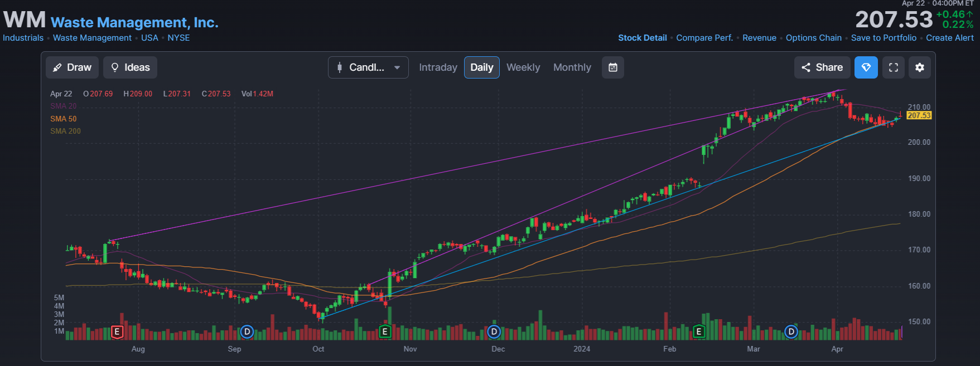Toggle the SMA 200 indicator label
This screenshot has width=980, height=366.
pyautogui.click(x=65, y=131)
